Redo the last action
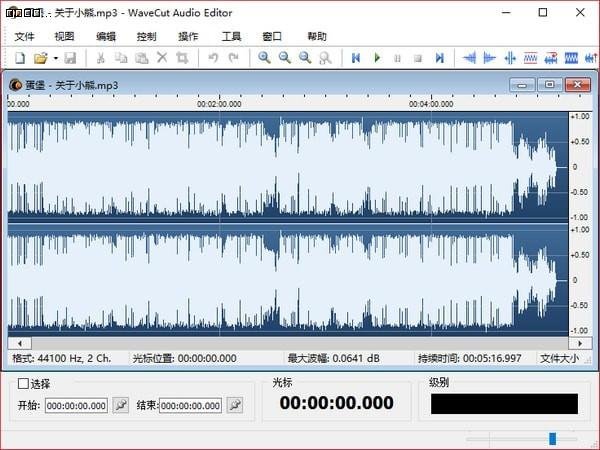 [x=233, y=58]
